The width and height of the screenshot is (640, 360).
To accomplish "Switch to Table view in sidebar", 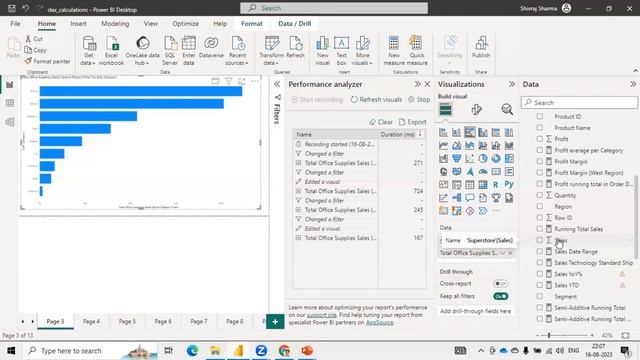I will point(10,103).
